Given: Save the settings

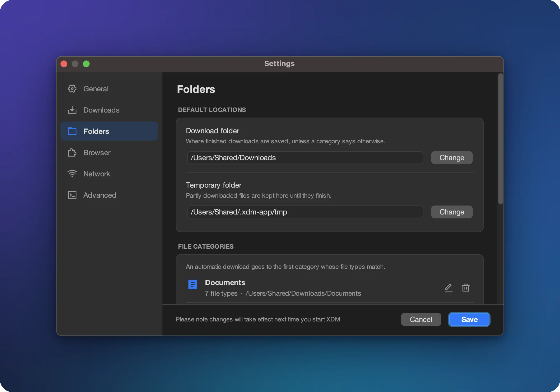Looking at the screenshot, I should (469, 319).
